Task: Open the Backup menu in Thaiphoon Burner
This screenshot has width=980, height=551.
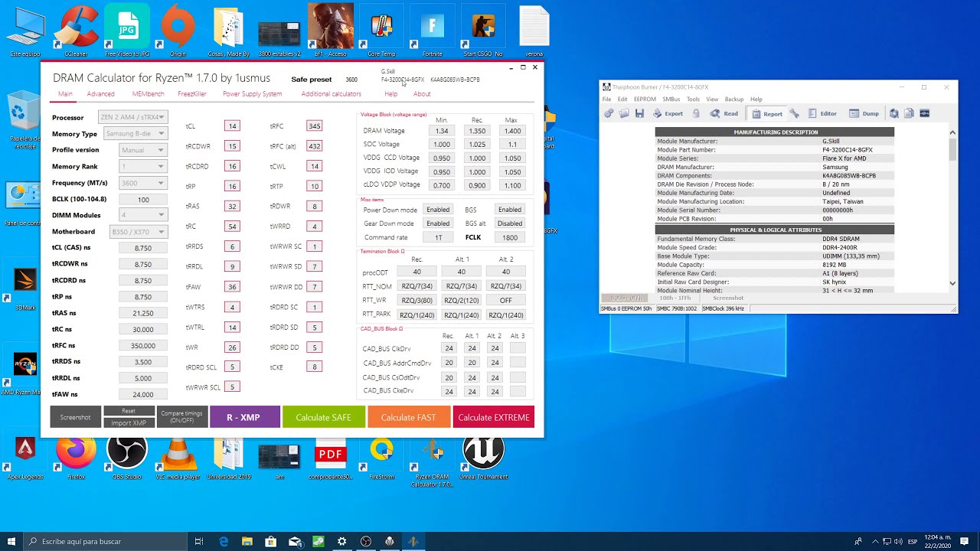Action: 734,99
